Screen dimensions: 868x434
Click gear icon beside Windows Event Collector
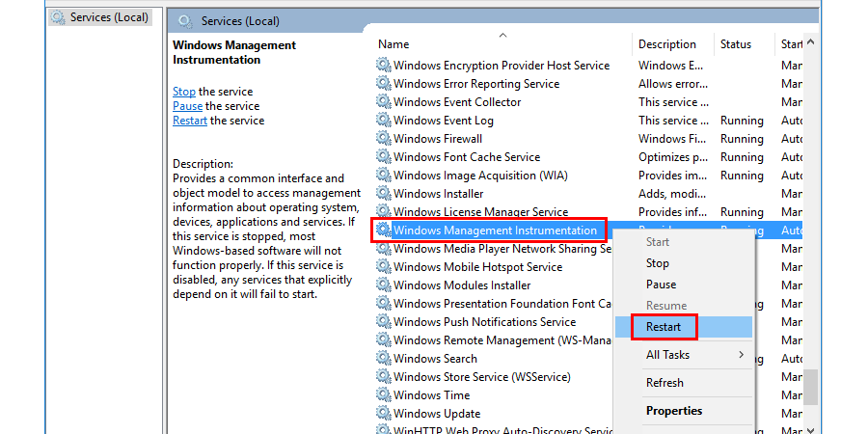click(x=383, y=102)
